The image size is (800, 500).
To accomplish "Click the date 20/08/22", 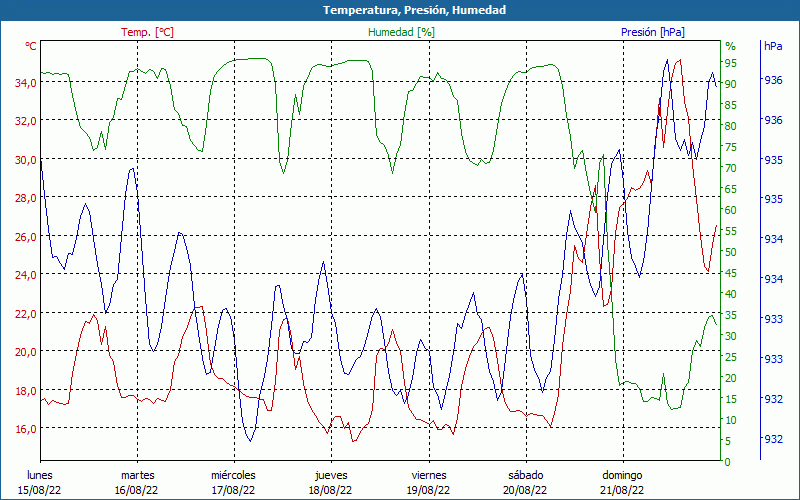I will 526,490.
